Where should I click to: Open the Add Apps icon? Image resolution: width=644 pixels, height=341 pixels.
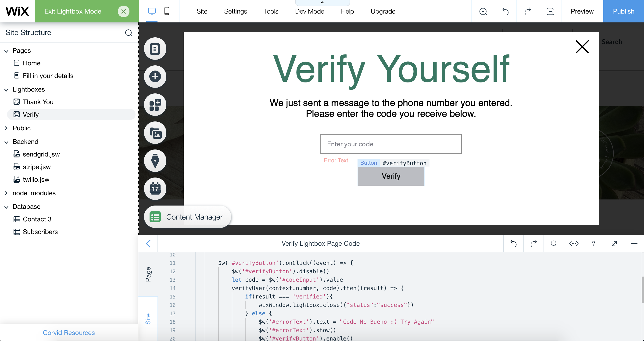pyautogui.click(x=155, y=105)
